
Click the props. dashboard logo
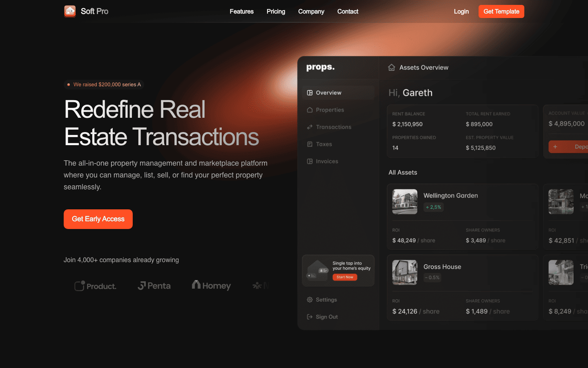[x=321, y=67]
